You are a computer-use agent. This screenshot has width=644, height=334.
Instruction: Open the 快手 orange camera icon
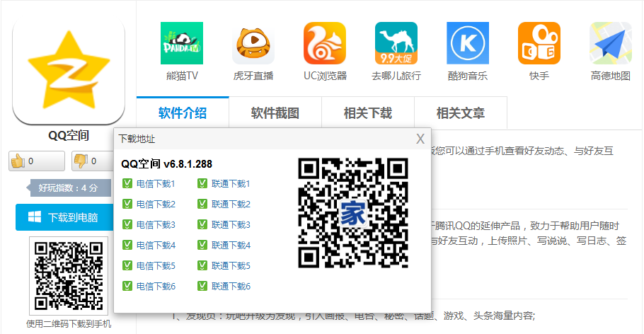pos(539,43)
